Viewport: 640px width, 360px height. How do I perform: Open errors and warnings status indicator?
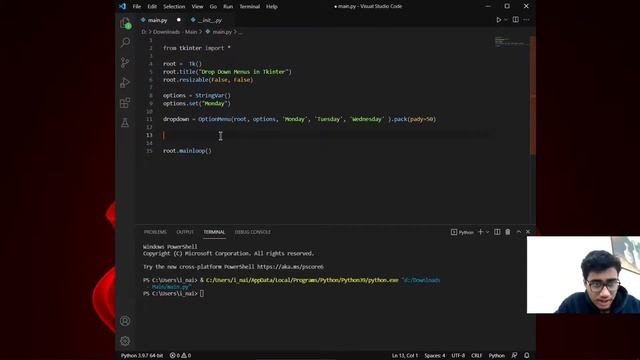point(180,356)
